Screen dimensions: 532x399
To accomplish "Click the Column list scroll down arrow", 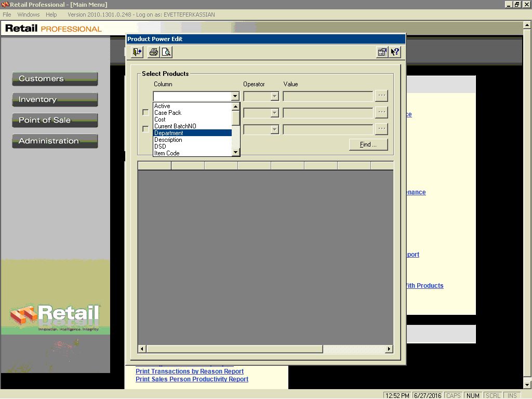I will pyautogui.click(x=236, y=152).
